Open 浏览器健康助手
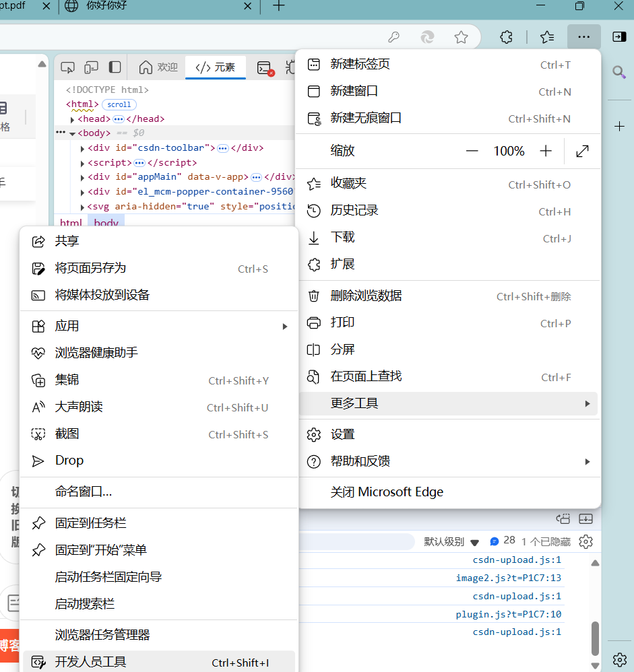Viewport: 634px width, 672px height. pos(159,353)
